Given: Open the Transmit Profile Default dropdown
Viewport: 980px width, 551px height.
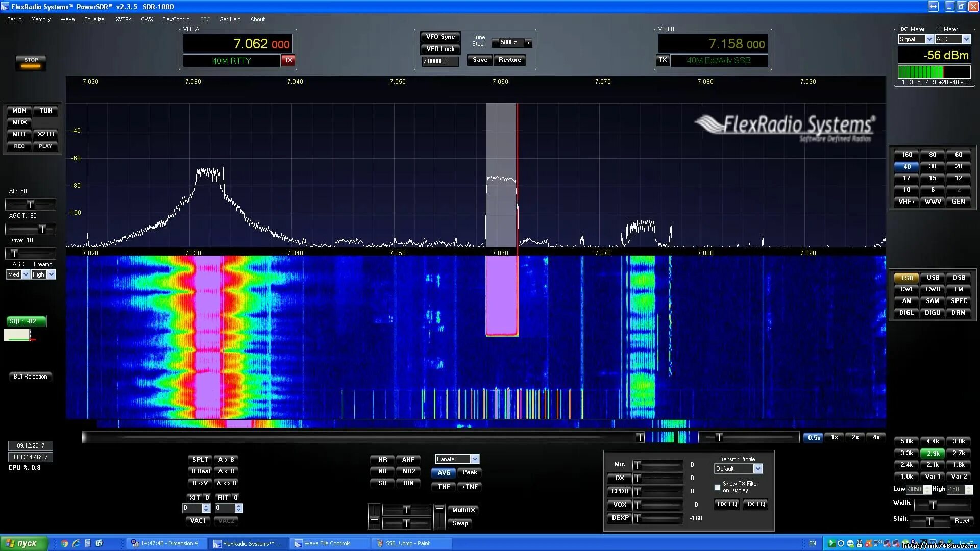Looking at the screenshot, I should (758, 469).
